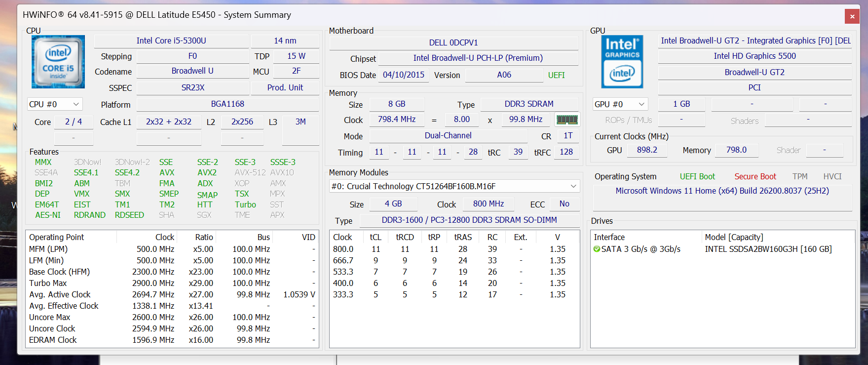Click the Prod. Unit field
Image resolution: width=868 pixels, height=365 pixels.
(x=285, y=87)
